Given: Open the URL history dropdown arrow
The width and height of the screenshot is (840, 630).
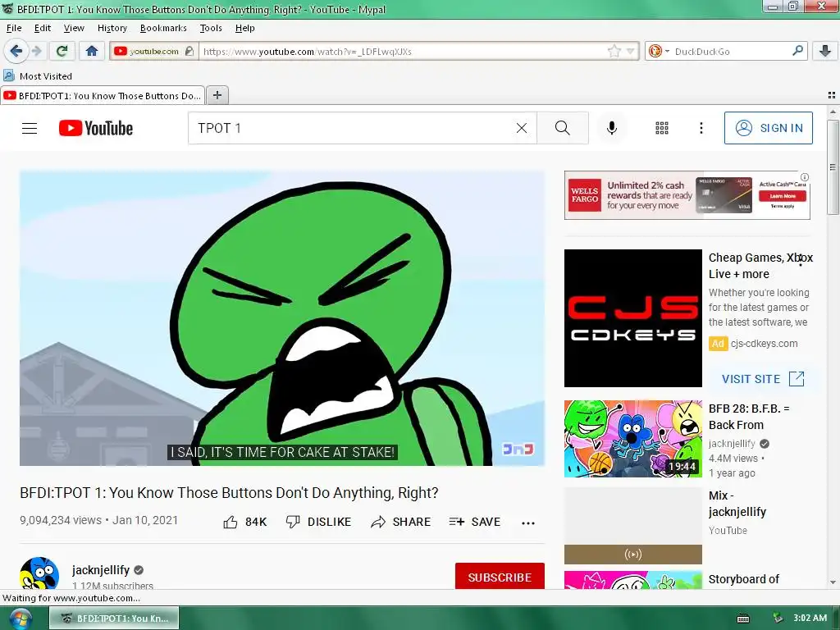Looking at the screenshot, I should click(x=631, y=52).
